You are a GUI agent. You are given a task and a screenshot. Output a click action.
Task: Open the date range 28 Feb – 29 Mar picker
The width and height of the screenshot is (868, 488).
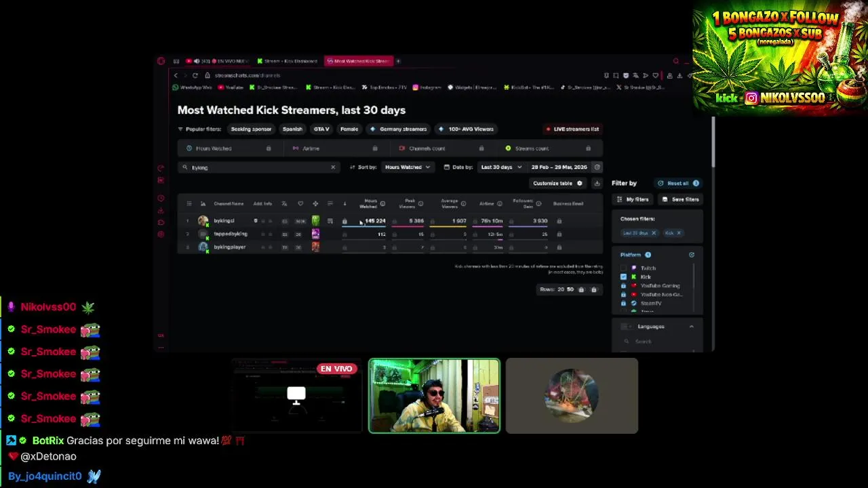559,167
